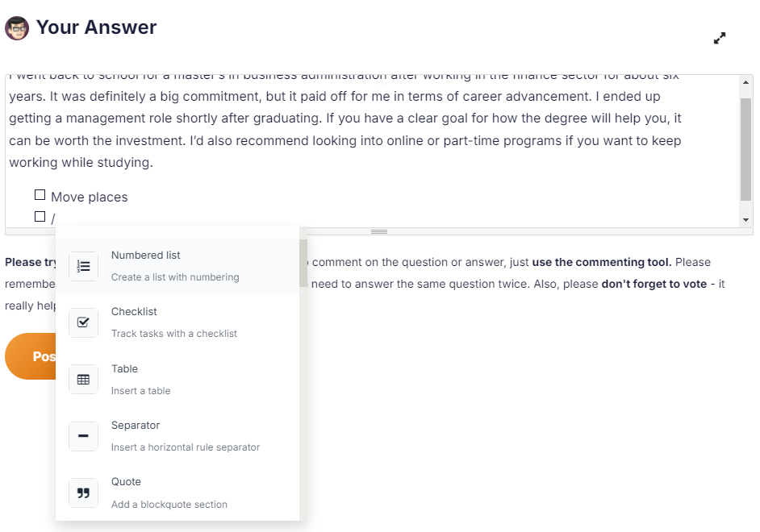Click the Checklist checkmark icon

[x=83, y=322]
